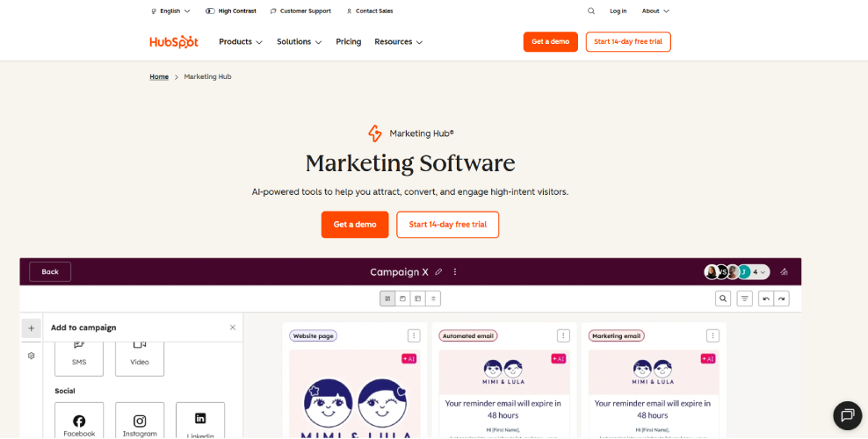This screenshot has width=868, height=439.
Task: Open the site search magnifier icon
Action: 591,11
